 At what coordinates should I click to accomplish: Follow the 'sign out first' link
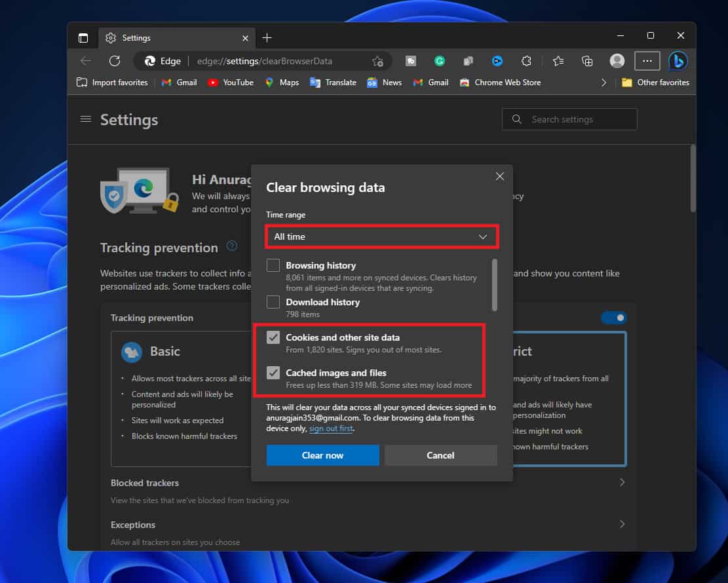330,428
